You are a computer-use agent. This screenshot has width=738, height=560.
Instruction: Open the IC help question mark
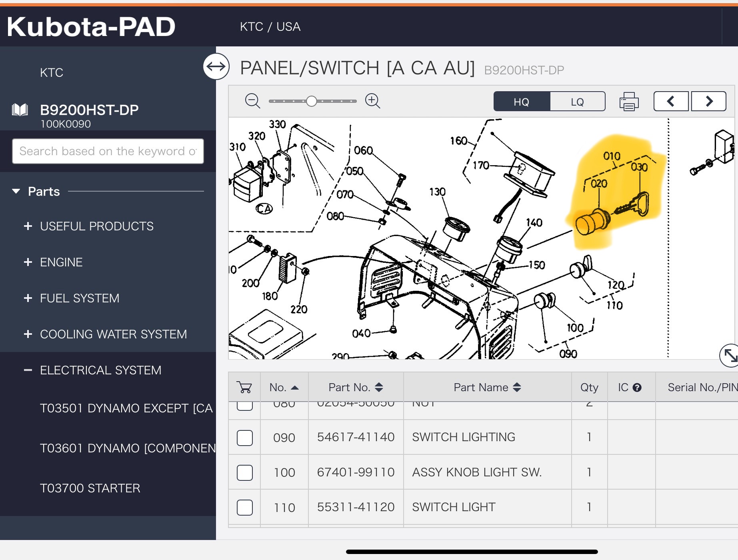click(x=637, y=387)
